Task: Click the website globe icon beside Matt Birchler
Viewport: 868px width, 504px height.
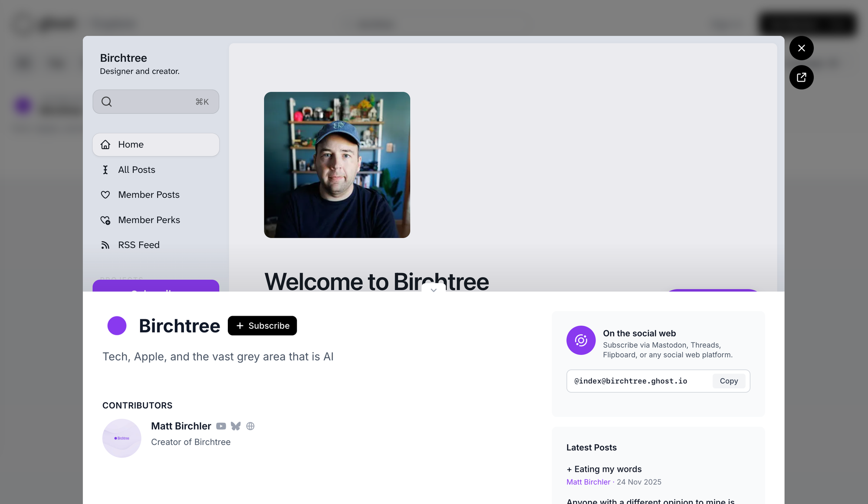Action: (x=250, y=426)
